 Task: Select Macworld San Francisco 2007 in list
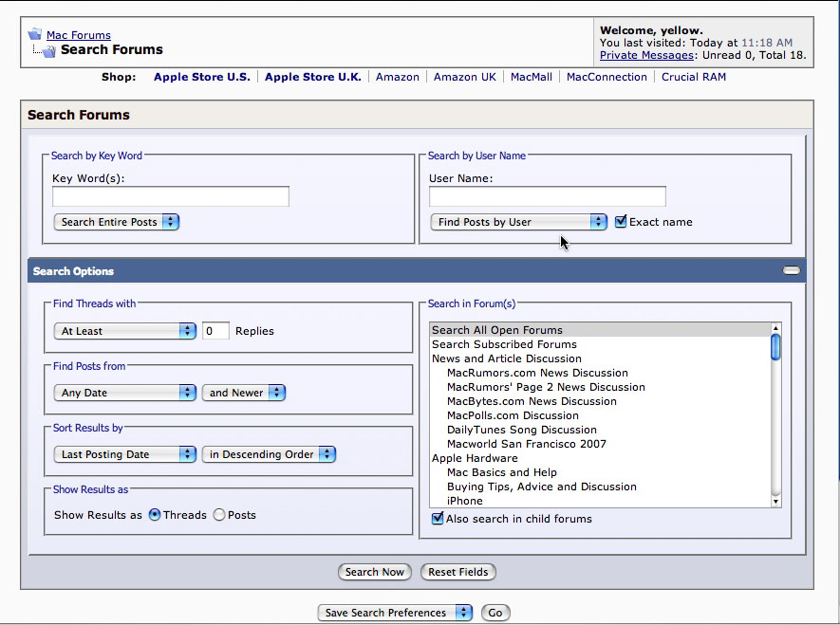coord(600,444)
